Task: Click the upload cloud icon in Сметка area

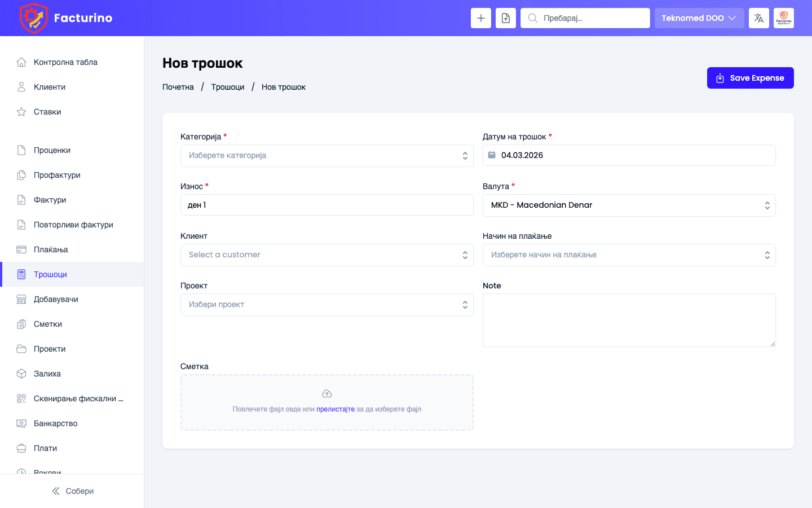Action: [x=327, y=393]
